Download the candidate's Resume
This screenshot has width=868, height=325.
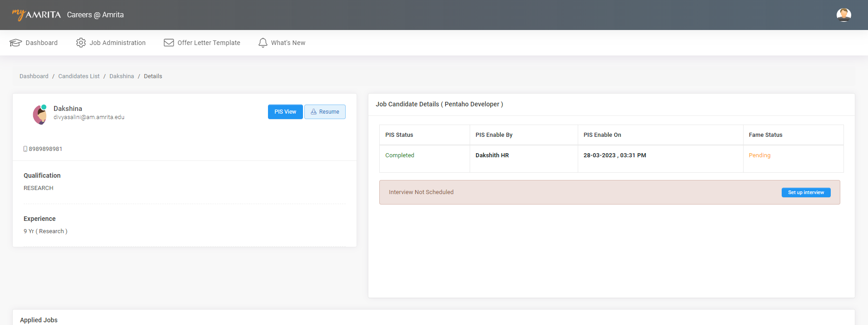click(x=325, y=112)
